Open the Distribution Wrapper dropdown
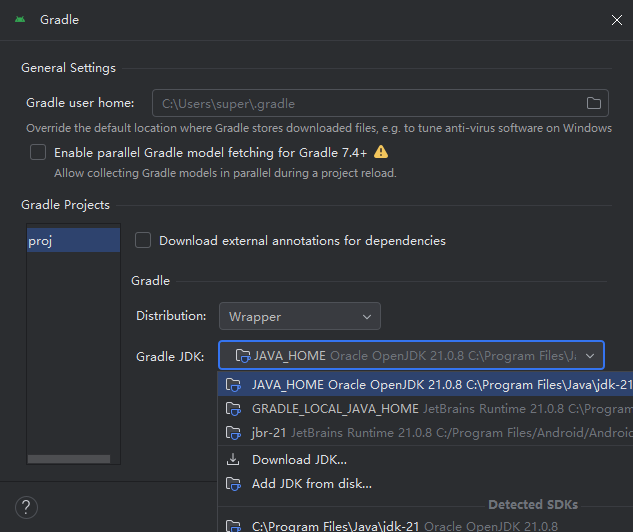 (x=299, y=316)
